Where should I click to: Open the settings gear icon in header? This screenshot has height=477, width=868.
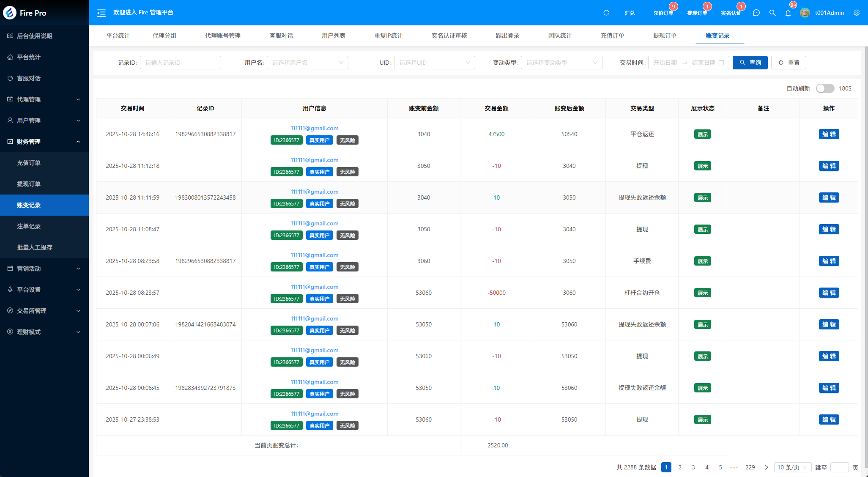(856, 13)
